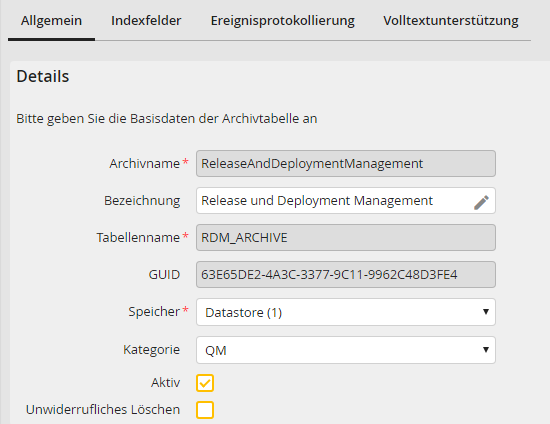Open the Kategorie dropdown showing QM
The image size is (550, 424).
point(346,350)
